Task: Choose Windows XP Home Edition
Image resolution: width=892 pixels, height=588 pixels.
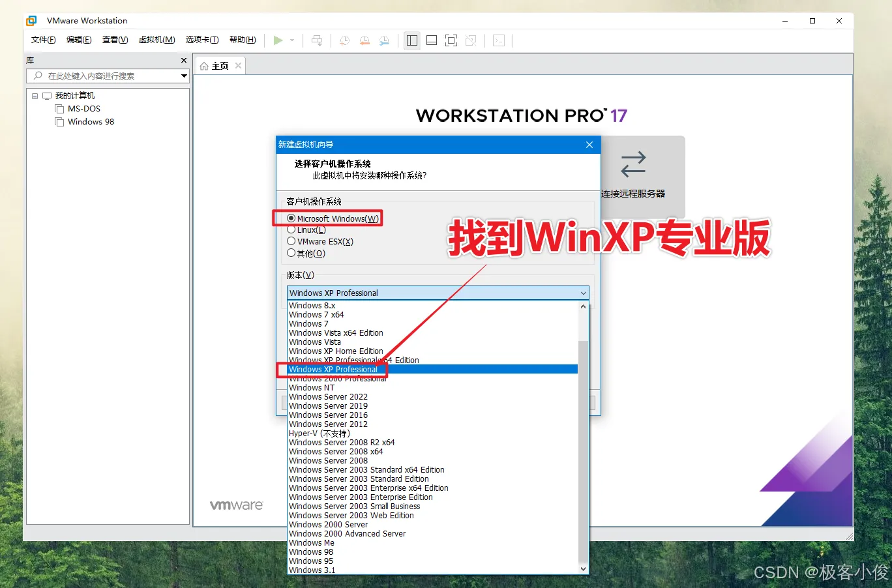Action: click(433, 351)
